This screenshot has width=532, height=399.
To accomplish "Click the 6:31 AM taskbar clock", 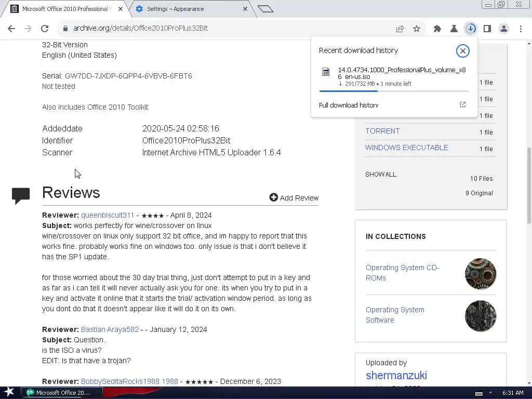I will coord(513,393).
